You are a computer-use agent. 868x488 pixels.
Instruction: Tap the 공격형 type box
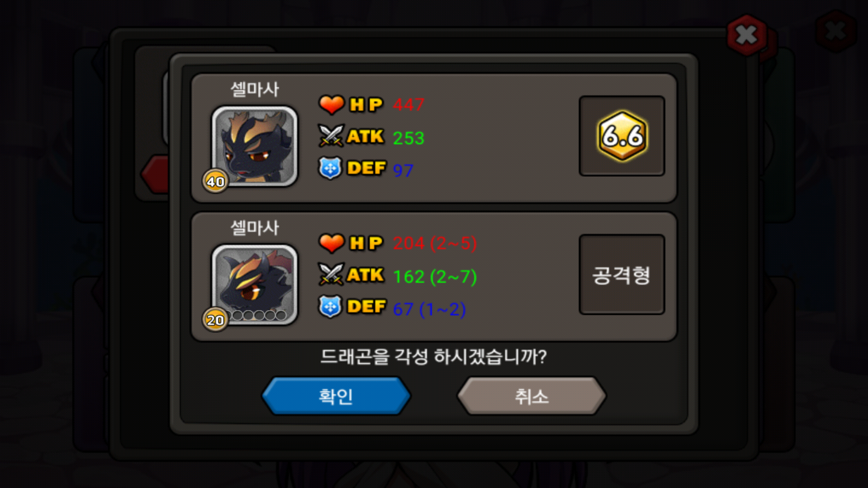coord(622,274)
